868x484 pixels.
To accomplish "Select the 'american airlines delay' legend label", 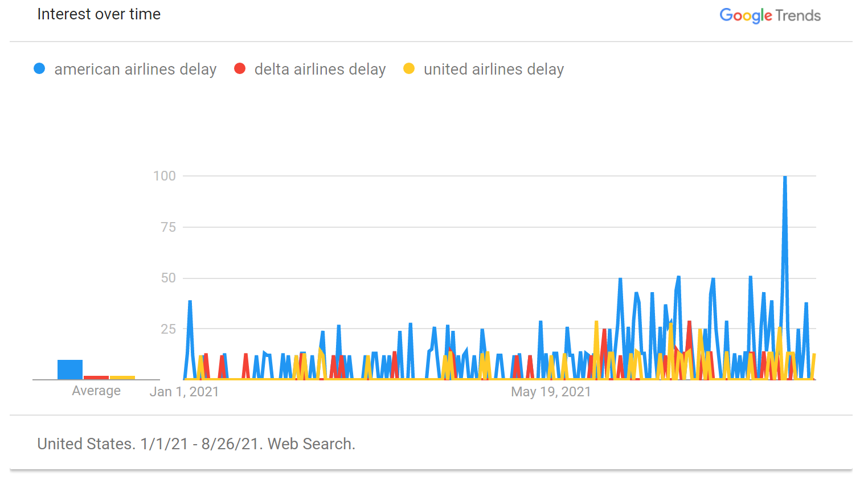I will [135, 69].
